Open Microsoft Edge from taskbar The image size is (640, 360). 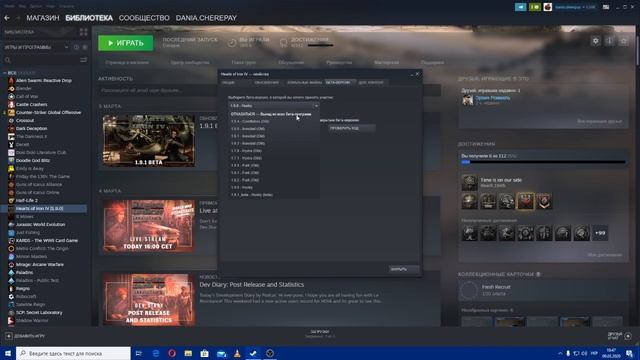coord(156,353)
